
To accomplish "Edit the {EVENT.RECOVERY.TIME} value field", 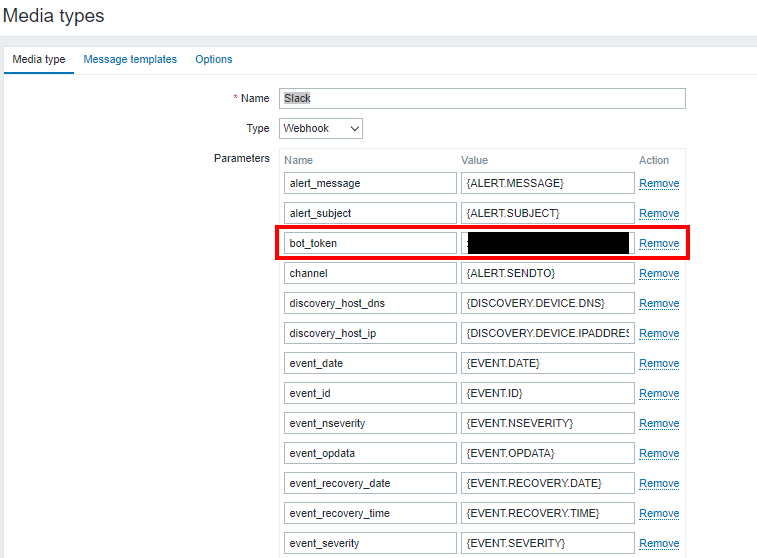I will coord(547,513).
